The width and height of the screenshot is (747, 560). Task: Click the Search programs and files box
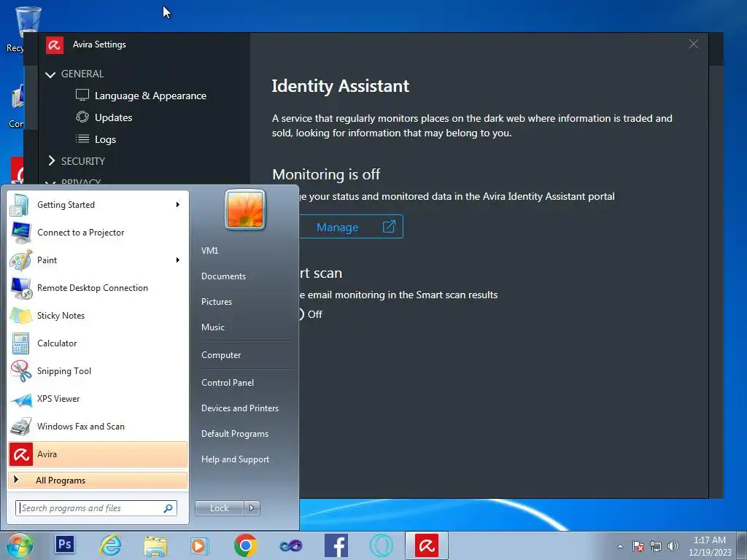[x=96, y=508]
